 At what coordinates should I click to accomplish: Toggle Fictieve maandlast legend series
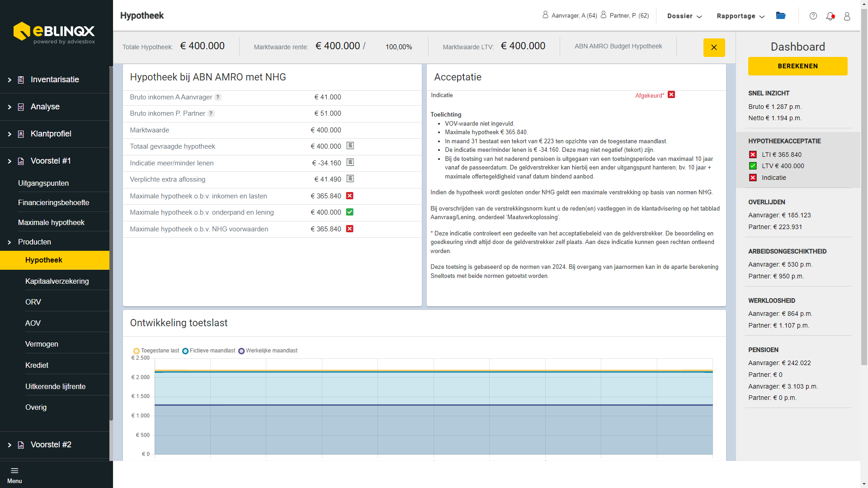pos(208,351)
